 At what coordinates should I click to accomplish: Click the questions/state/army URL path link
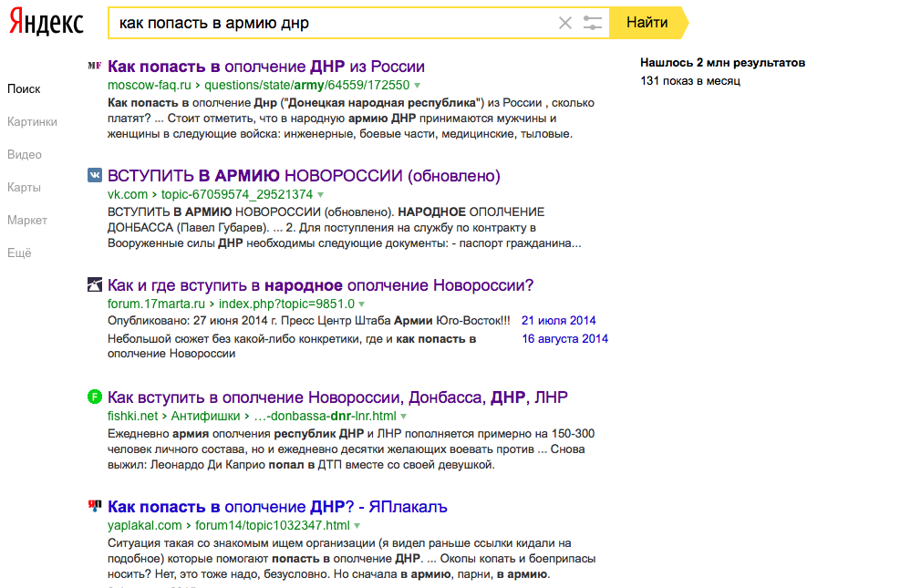click(x=306, y=85)
